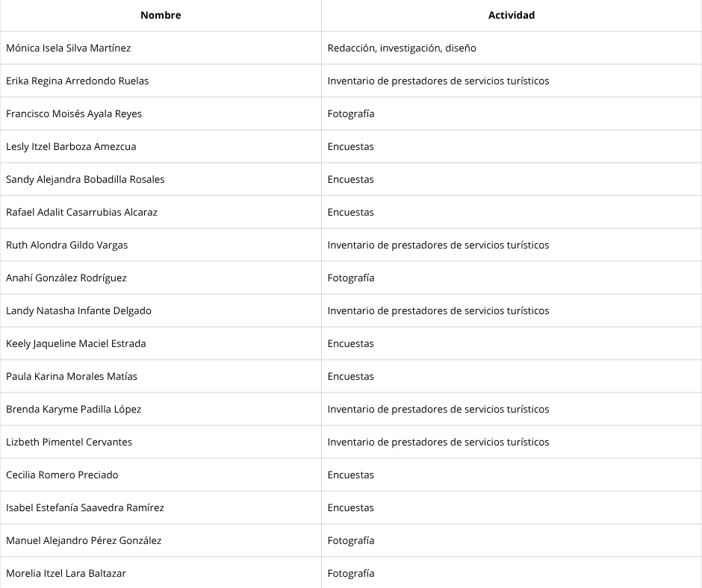
Task: Click the Redacción, investigación, diseño cell
Action: [x=402, y=48]
